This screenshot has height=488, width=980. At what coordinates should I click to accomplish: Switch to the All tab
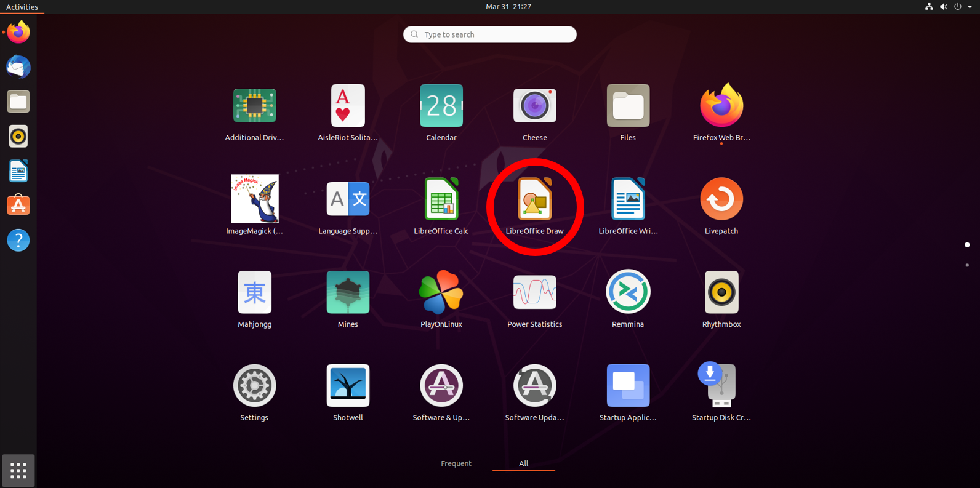coord(523,463)
